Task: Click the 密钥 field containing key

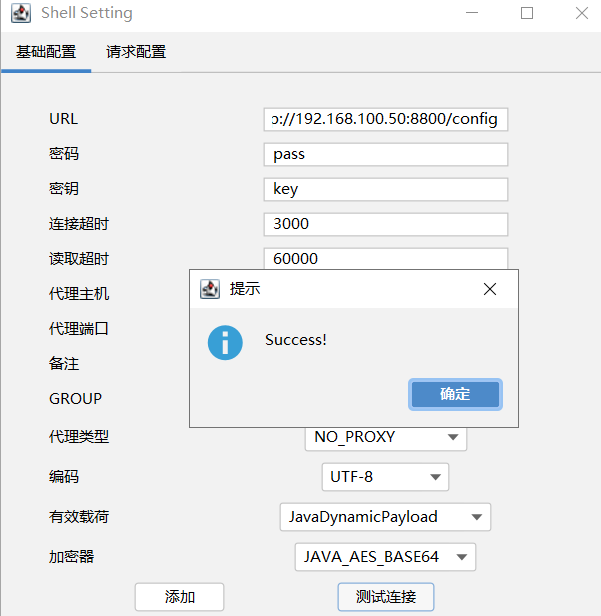Action: pyautogui.click(x=386, y=189)
